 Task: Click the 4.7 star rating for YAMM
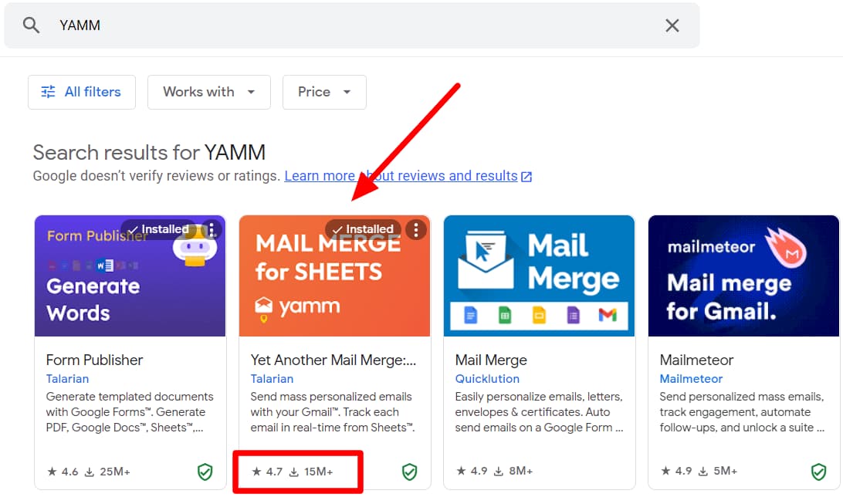coord(267,472)
